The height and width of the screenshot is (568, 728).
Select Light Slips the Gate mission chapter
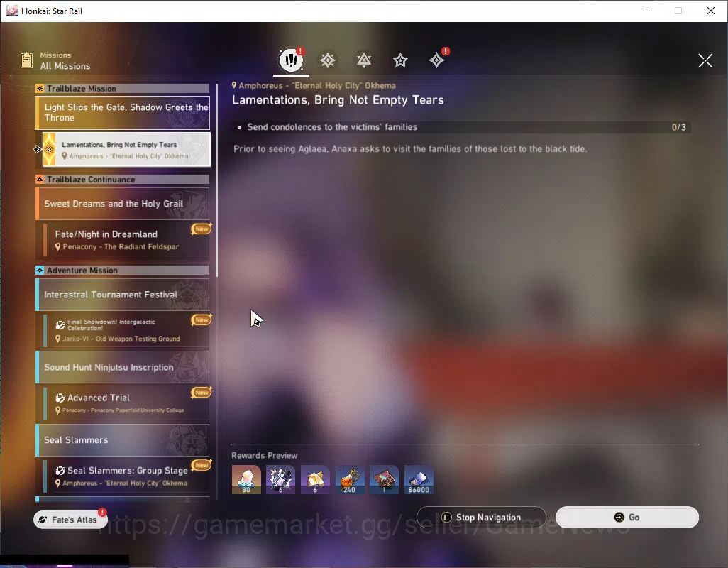pos(123,112)
